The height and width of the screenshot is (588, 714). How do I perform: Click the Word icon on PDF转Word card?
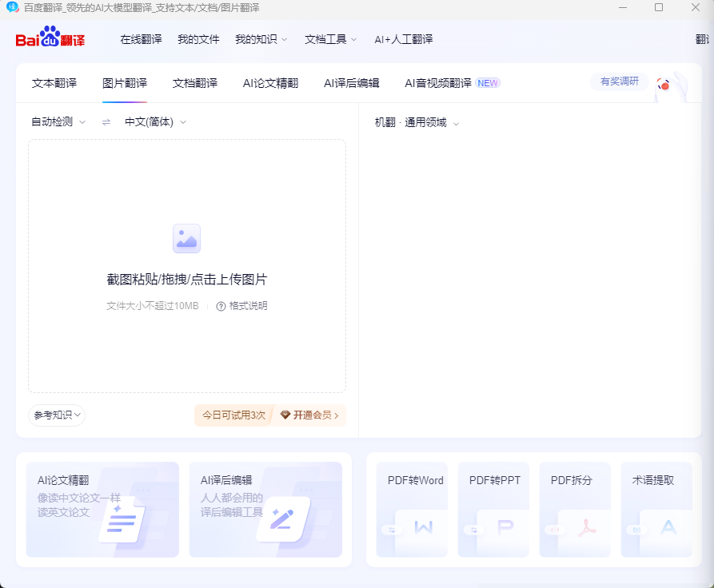[424, 527]
